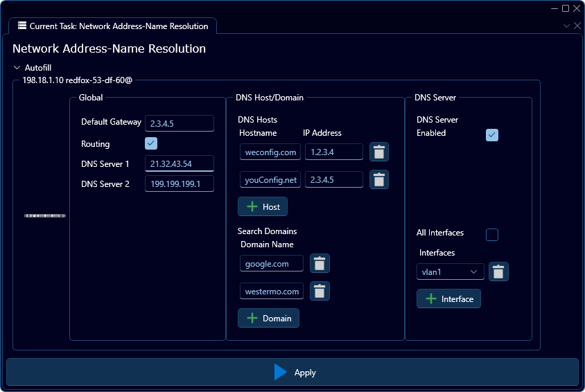Select the Network Address-Name Resolution tab

tap(112, 26)
